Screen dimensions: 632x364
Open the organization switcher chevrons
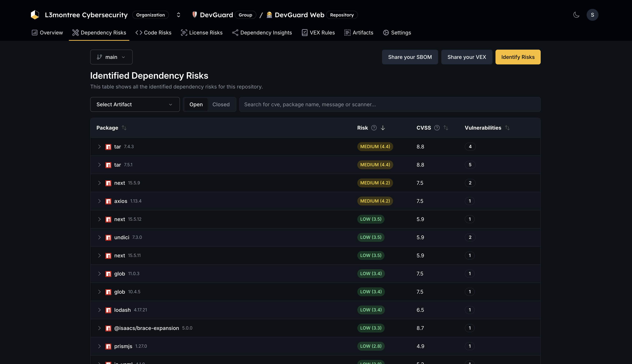coord(178,15)
